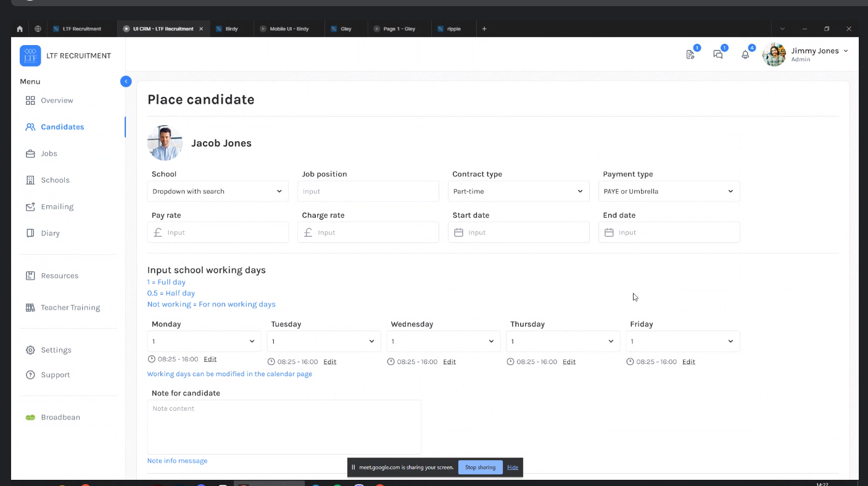The height and width of the screenshot is (486, 868).
Task: Edit Monday working hours
Action: tap(210, 359)
